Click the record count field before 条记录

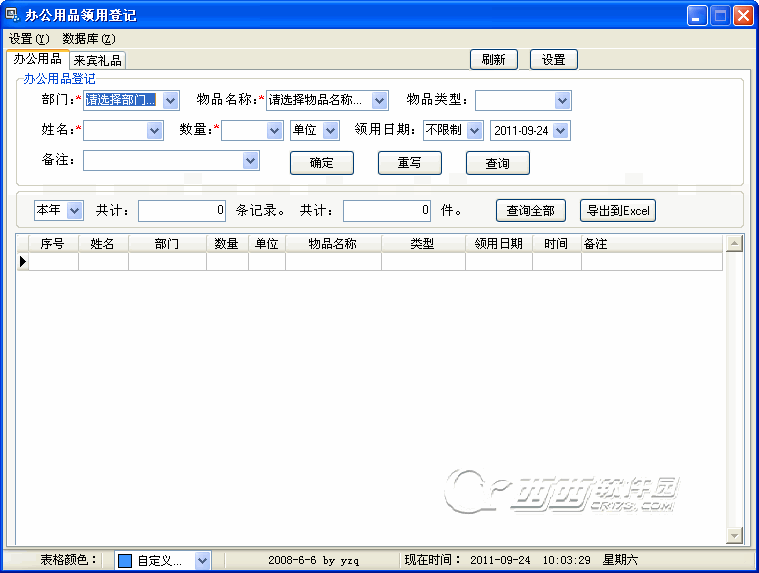click(x=182, y=211)
